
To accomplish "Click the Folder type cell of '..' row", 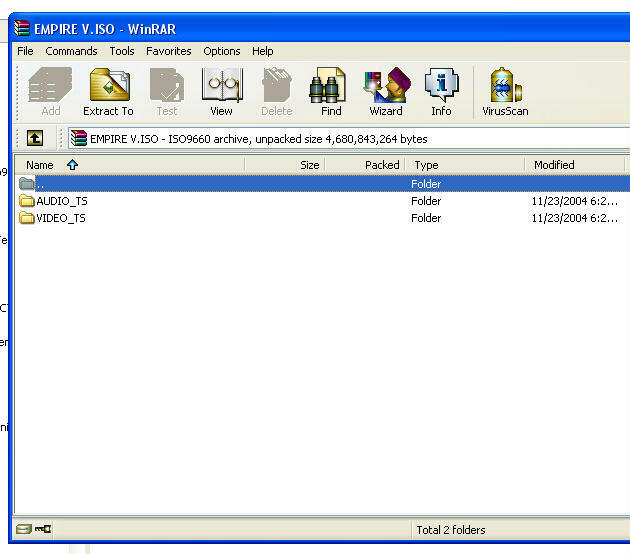I will click(426, 184).
